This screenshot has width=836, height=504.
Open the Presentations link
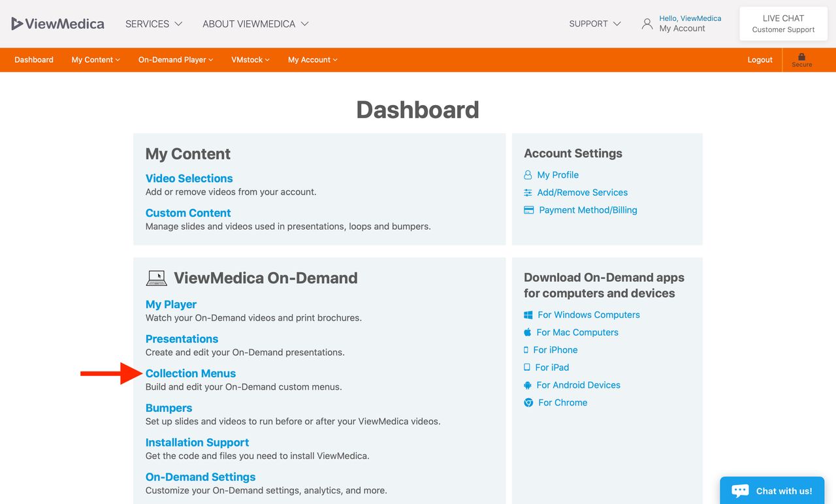click(182, 339)
